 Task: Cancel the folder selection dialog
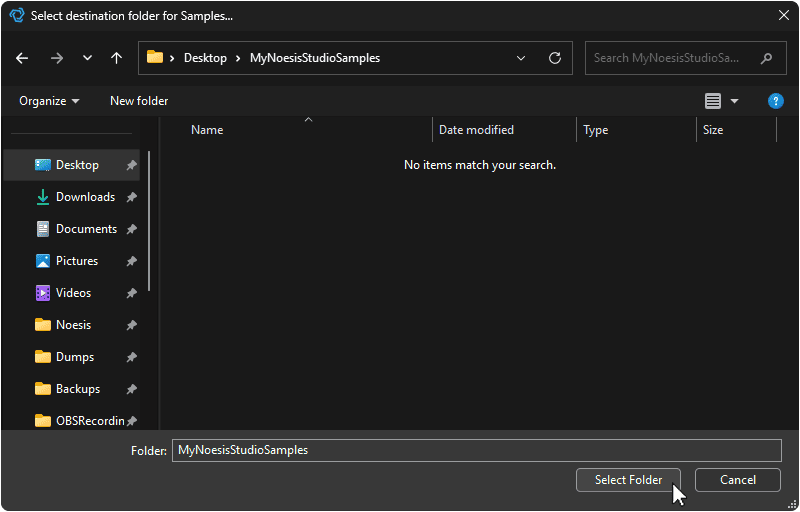pyautogui.click(x=737, y=480)
